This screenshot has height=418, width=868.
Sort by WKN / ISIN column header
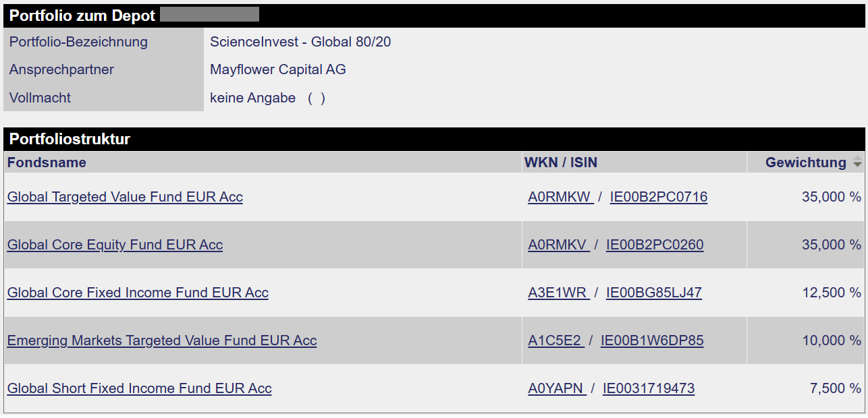(560, 162)
